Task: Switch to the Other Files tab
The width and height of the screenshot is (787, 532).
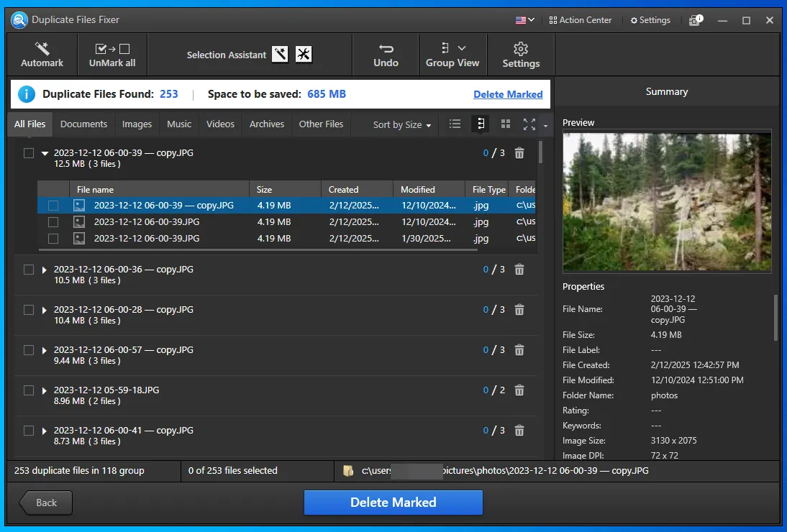Action: pyautogui.click(x=322, y=124)
